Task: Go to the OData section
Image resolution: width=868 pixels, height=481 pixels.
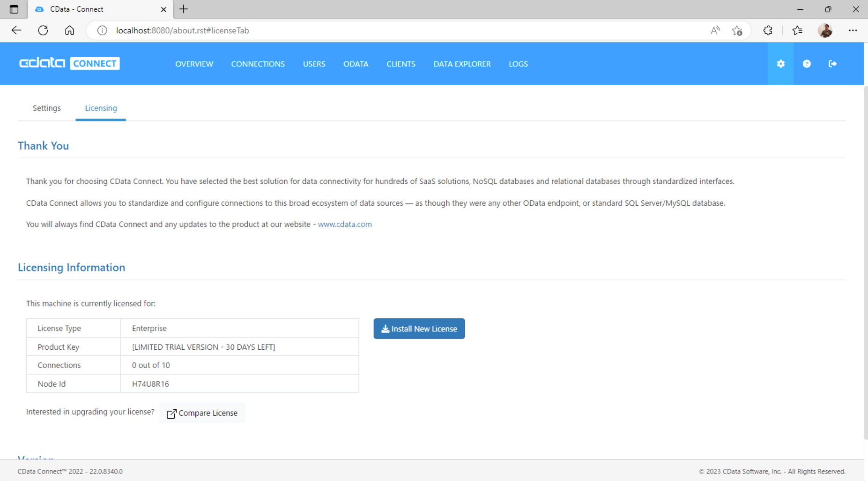Action: tap(356, 64)
